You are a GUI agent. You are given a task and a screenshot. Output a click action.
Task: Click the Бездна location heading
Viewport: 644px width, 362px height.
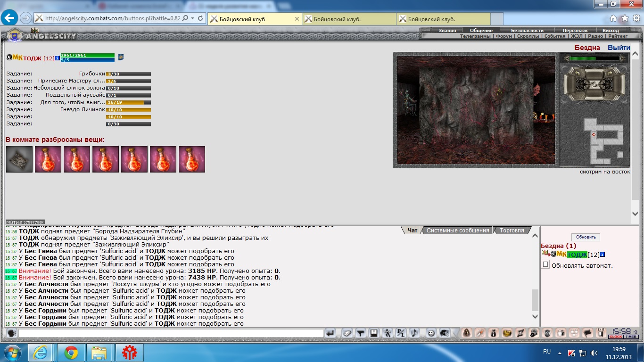point(587,48)
